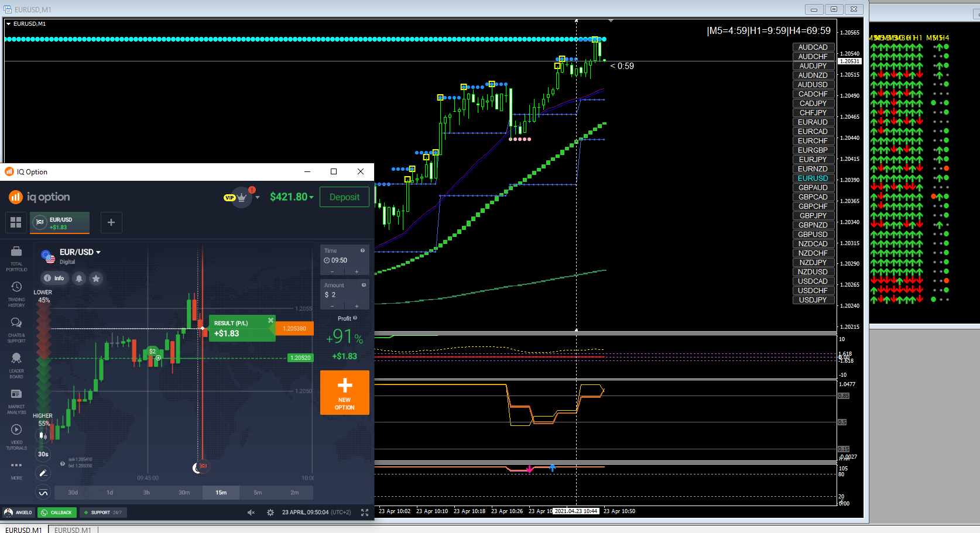This screenshot has width=980, height=533.
Task: Show help for Profit percentage
Action: tap(355, 318)
